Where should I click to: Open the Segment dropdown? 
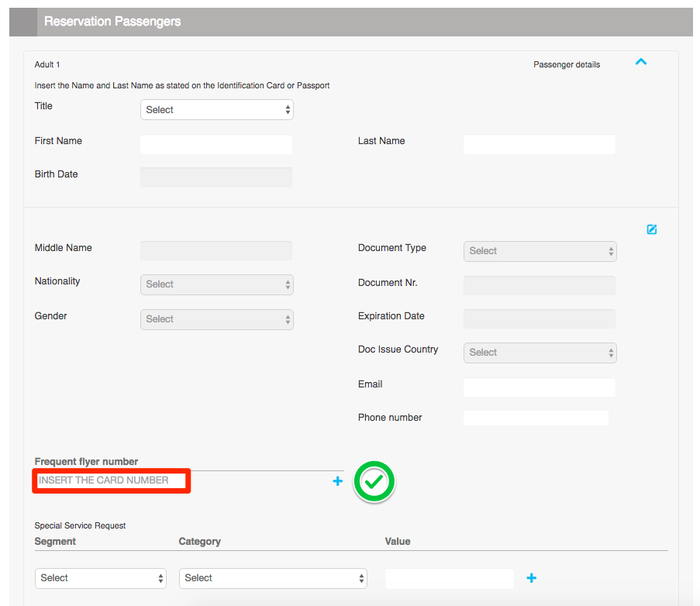(101, 578)
